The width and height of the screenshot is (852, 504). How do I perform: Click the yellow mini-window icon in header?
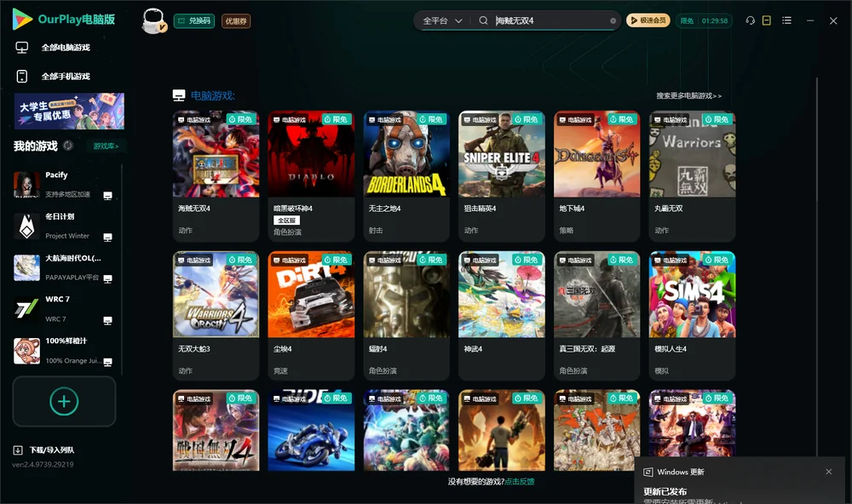767,20
